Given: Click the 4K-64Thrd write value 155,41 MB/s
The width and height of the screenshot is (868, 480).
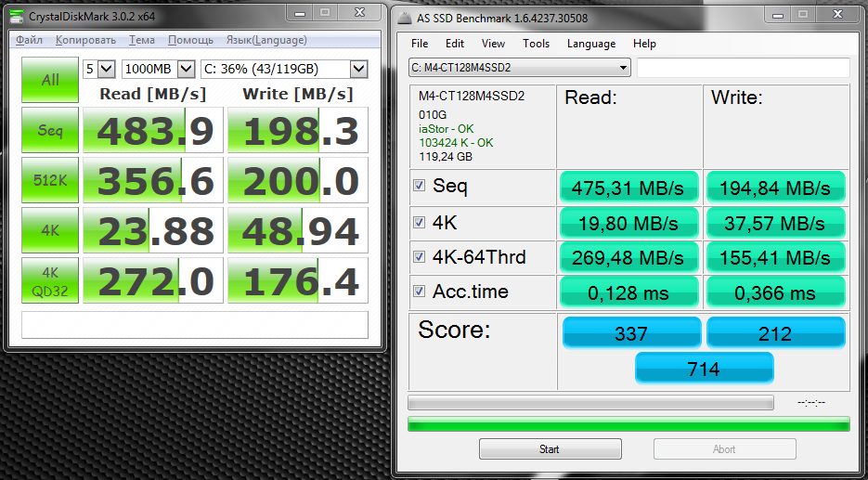Looking at the screenshot, I should coord(775,257).
